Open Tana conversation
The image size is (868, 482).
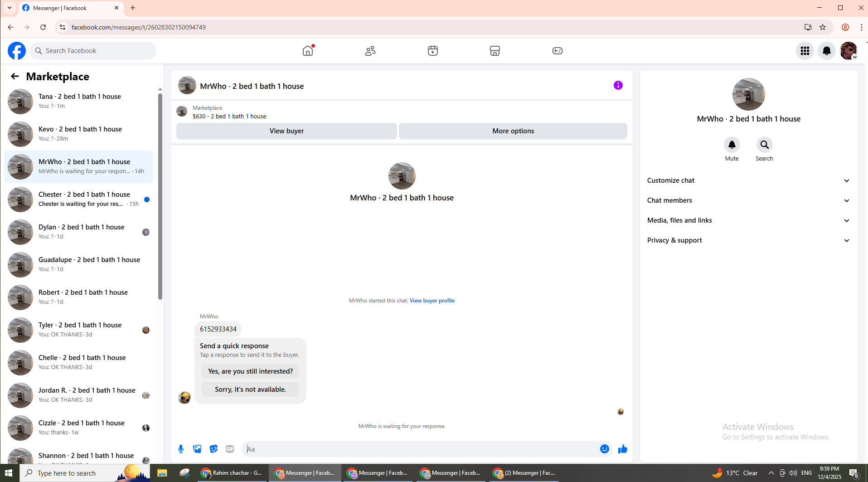[x=79, y=102]
